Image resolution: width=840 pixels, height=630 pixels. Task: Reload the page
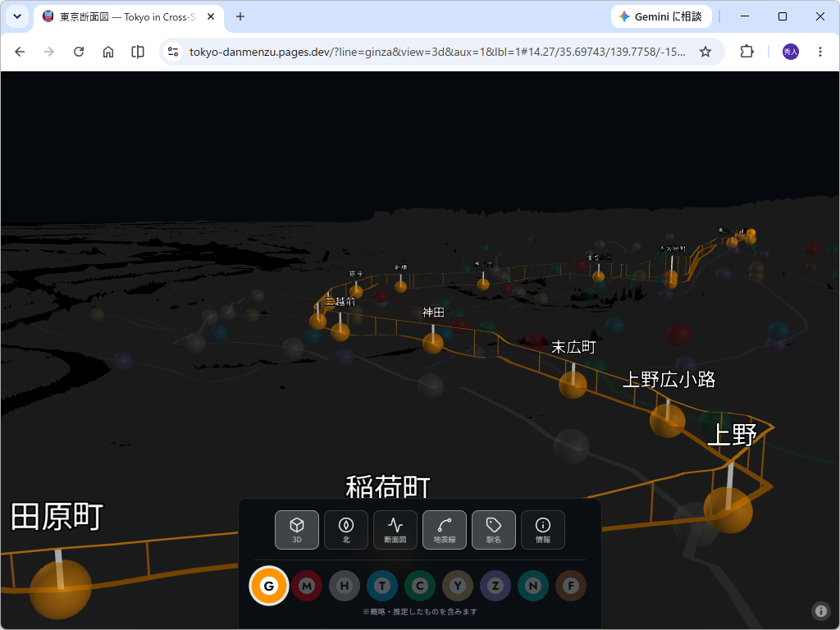(79, 52)
